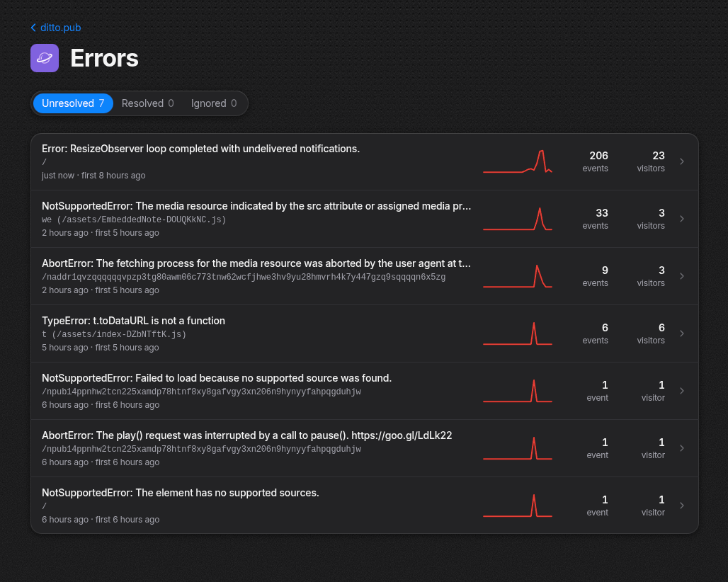Open AbortError fetching process error title
The height and width of the screenshot is (582, 728).
coord(256,263)
